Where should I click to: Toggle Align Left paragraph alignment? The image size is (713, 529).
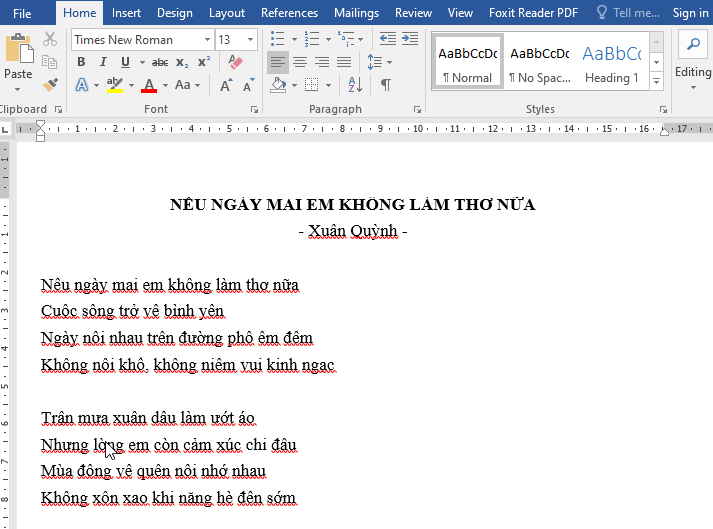(x=278, y=62)
